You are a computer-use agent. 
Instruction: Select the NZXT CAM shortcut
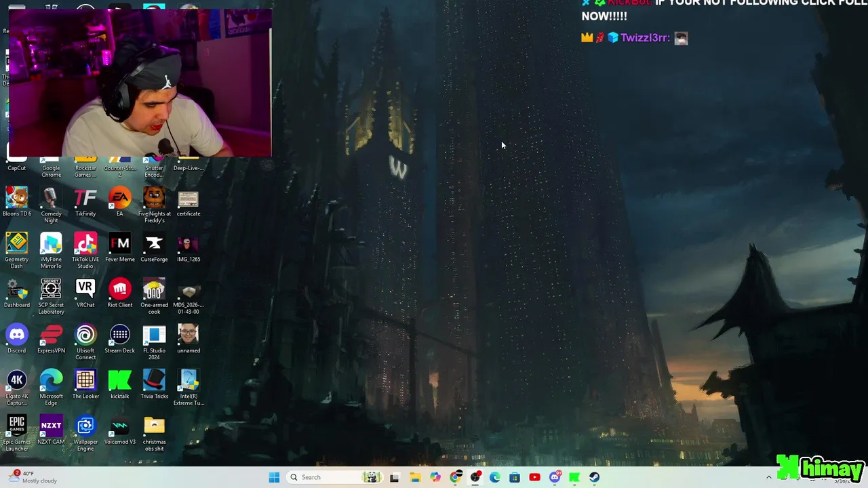[51, 430]
